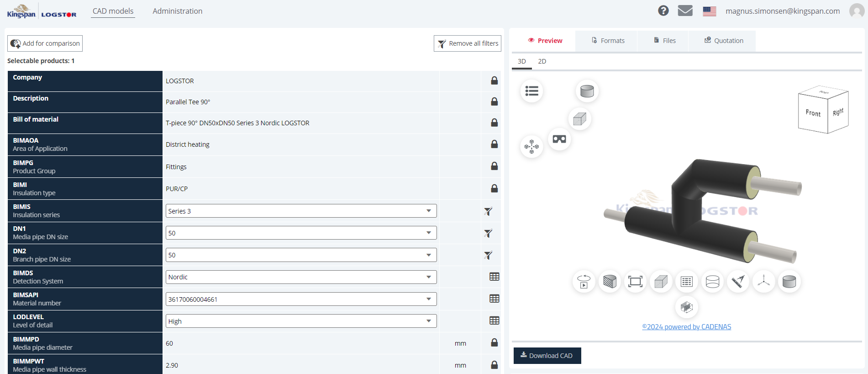Remove filter on BIMIS Insulation series
This screenshot has height=374, width=868.
(x=488, y=211)
